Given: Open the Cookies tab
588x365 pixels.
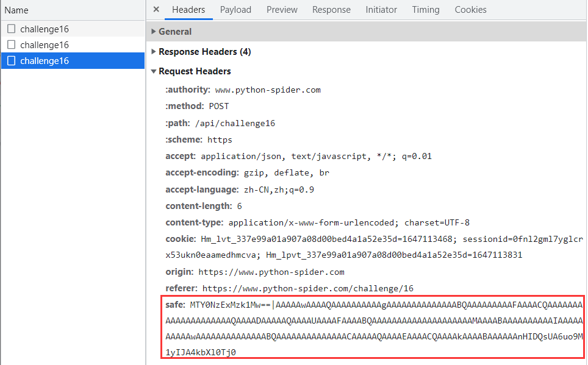Looking at the screenshot, I should 470,10.
